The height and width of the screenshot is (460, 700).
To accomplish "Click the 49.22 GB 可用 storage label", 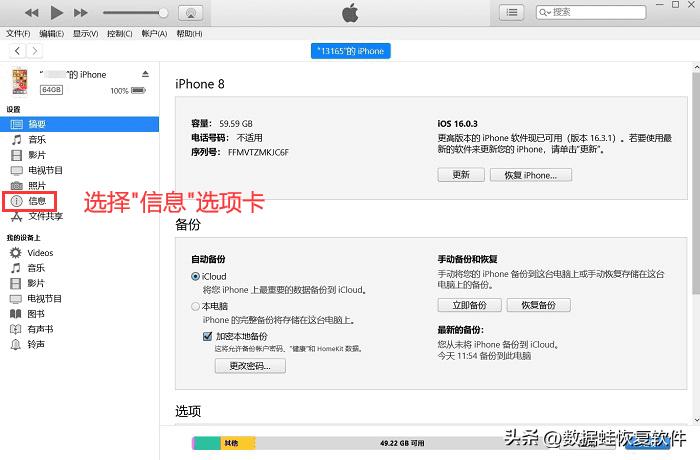I will click(402, 443).
